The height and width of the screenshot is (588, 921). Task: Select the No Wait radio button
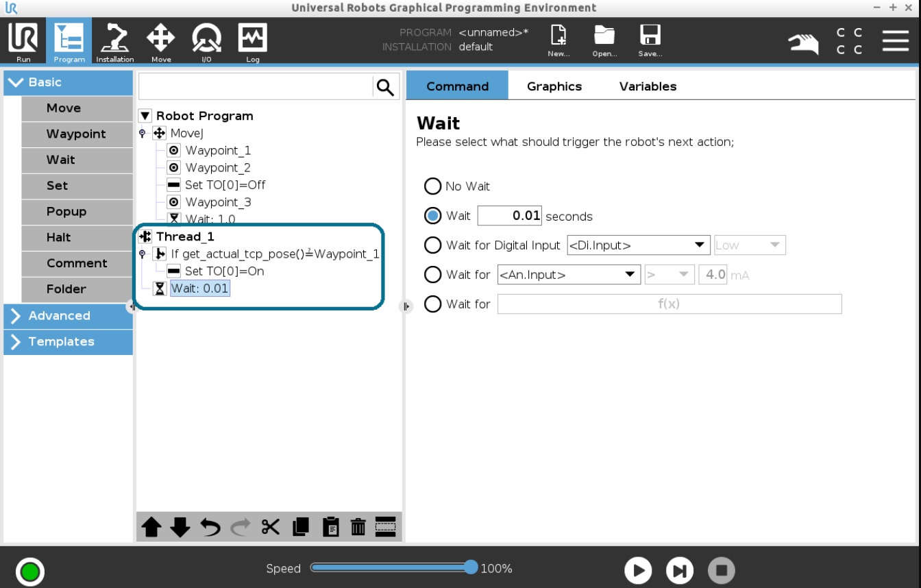432,186
